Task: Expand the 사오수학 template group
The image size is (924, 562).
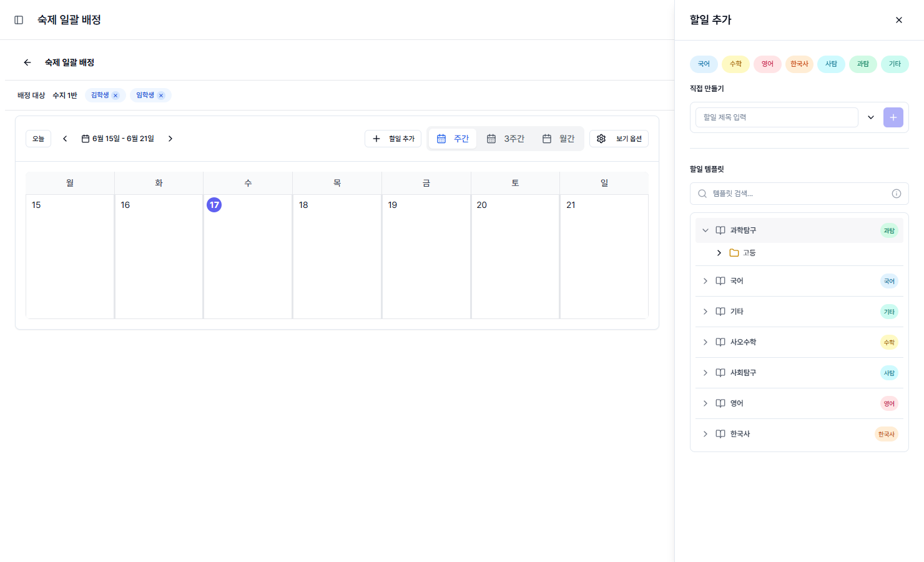Action: 705,342
